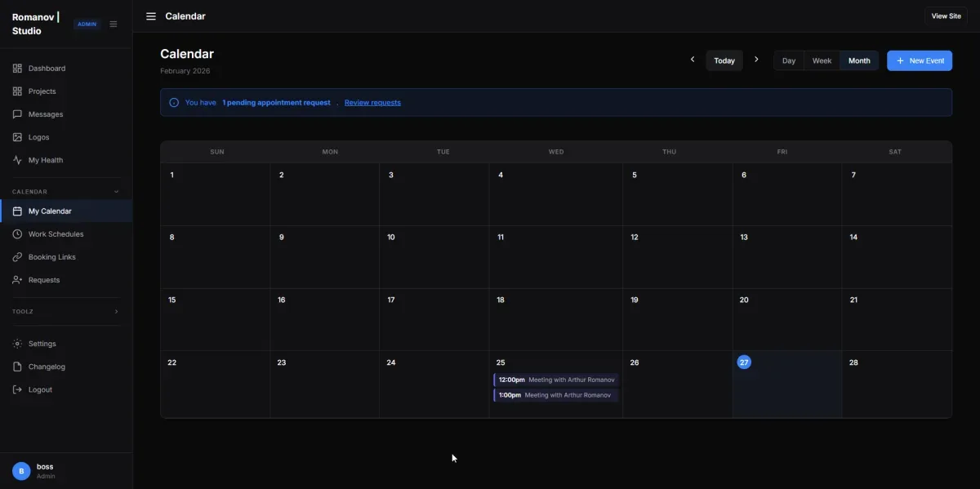Open My Health pulse icon

pyautogui.click(x=17, y=160)
